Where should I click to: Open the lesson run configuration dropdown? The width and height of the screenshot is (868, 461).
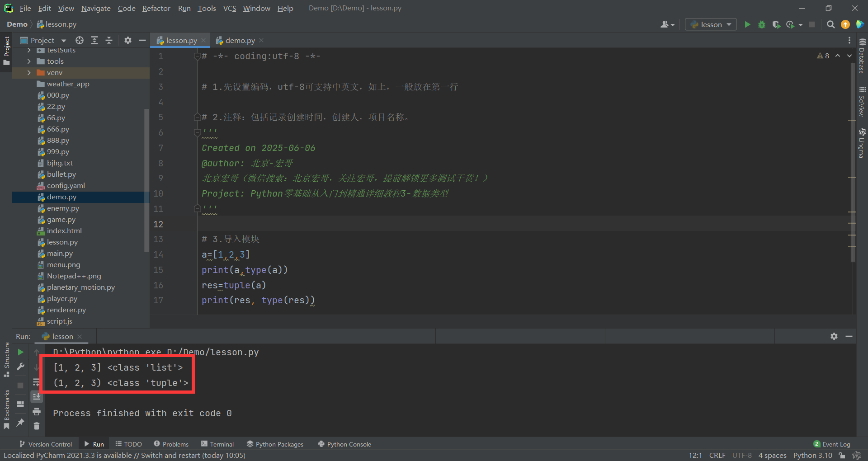coord(711,24)
